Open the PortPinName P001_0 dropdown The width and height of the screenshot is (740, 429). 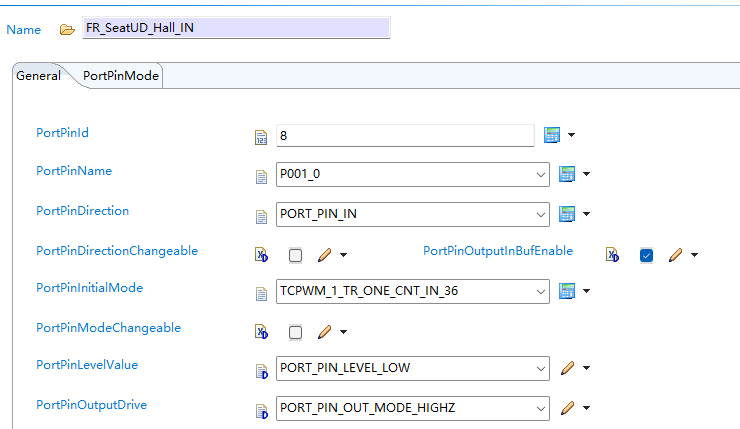412,174
